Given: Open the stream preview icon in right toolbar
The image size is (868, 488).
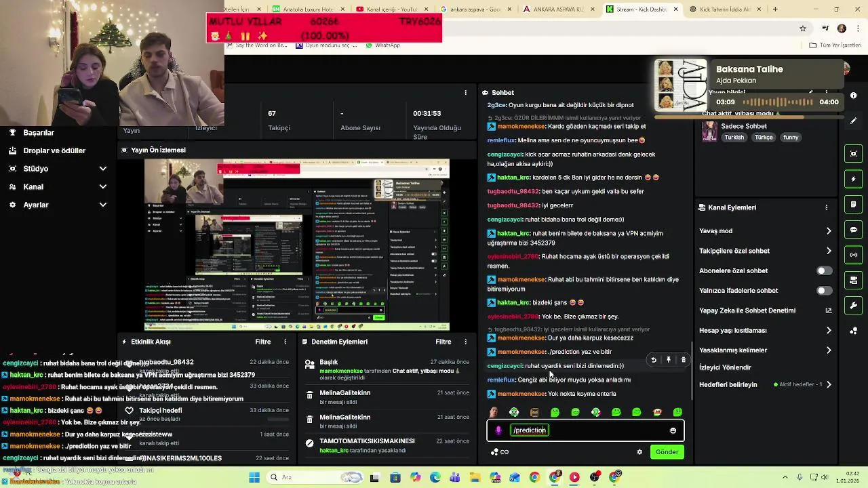Looking at the screenshot, I should [x=854, y=154].
